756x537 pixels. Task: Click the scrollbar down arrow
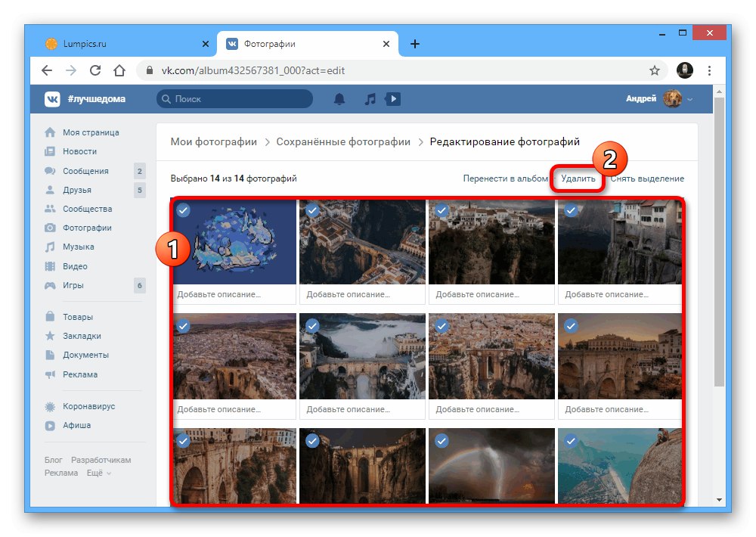[719, 500]
